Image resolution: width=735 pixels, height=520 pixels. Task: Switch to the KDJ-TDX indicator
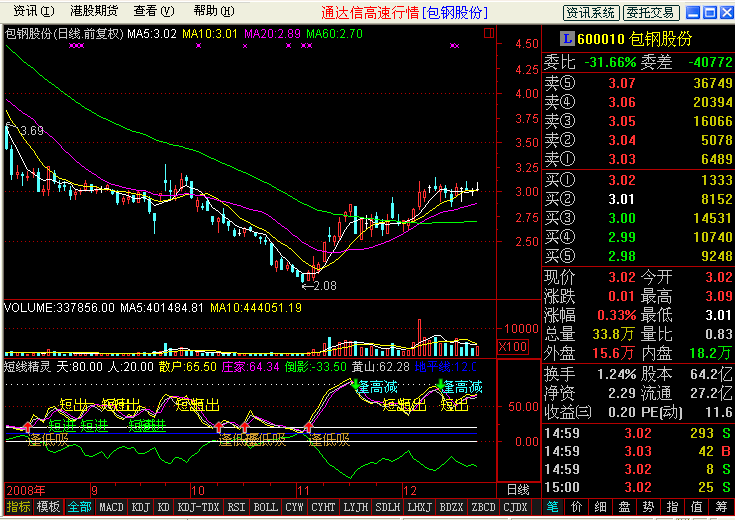click(198, 507)
